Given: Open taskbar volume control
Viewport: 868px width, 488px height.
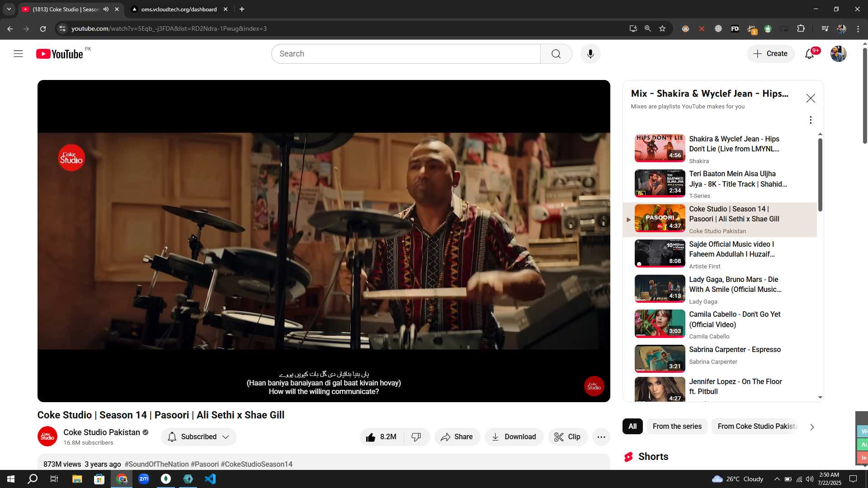Looking at the screenshot, I should tap(810, 479).
